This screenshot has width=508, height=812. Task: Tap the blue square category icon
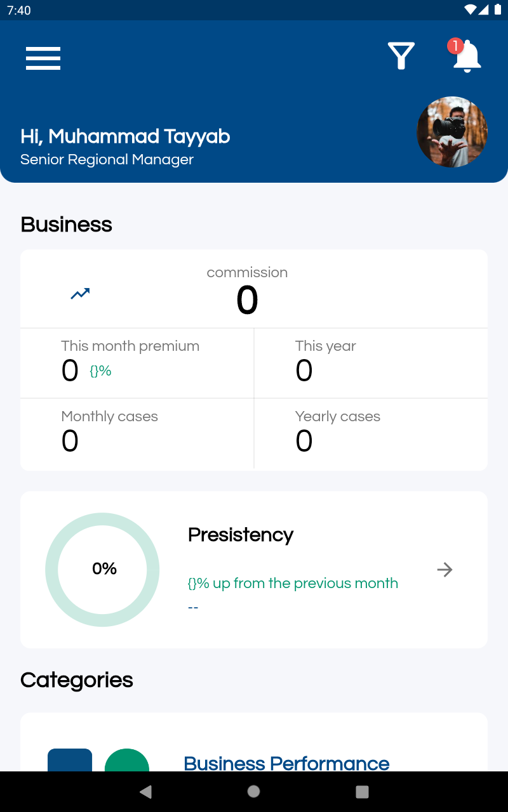pos(70,760)
